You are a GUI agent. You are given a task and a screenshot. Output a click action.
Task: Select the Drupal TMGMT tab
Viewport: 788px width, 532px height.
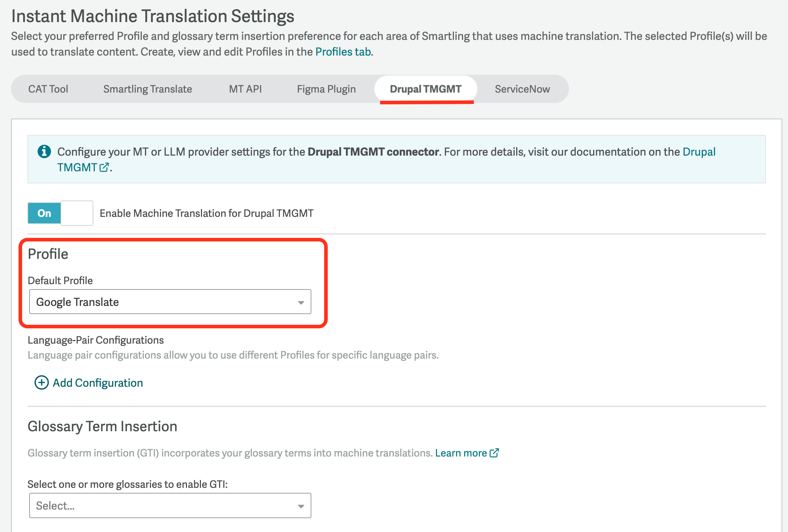click(426, 89)
